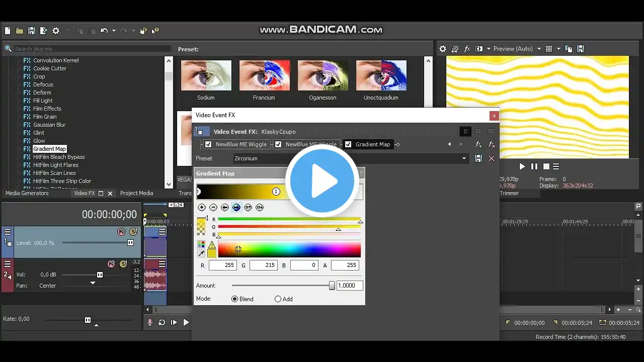Screen dimensions: 644x362
Task: Save preview snapshot to file icon
Action: 581,49
